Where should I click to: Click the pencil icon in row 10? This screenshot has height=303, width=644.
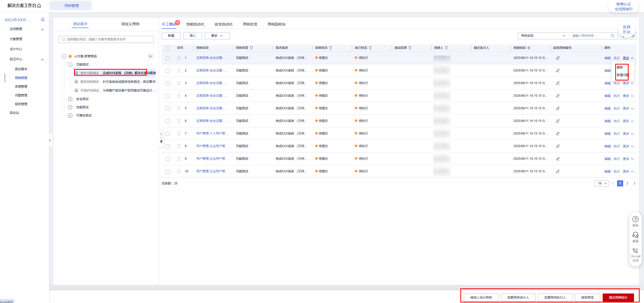click(x=558, y=171)
